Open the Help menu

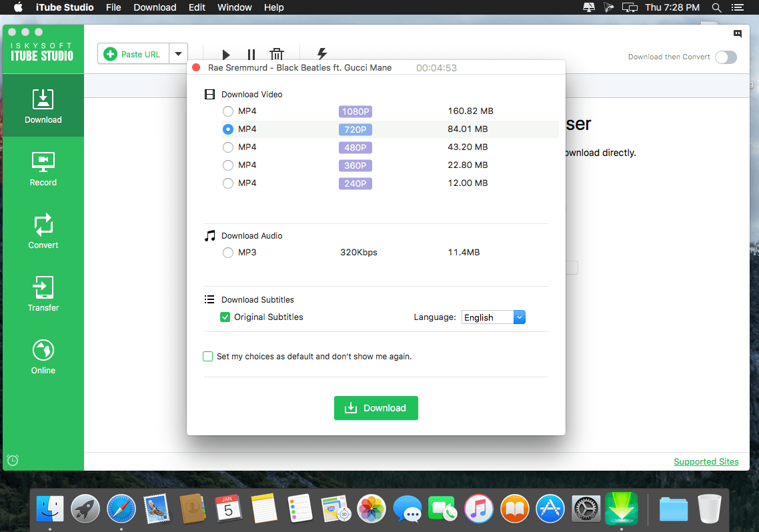coord(274,7)
